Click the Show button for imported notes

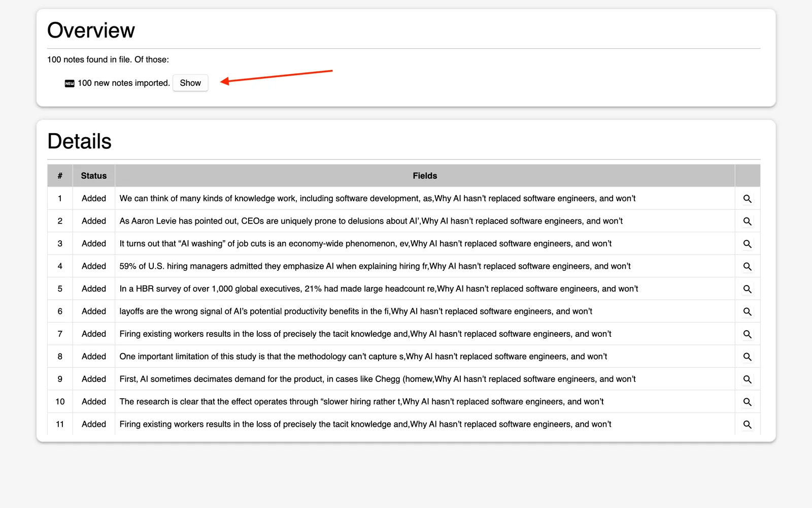click(190, 83)
